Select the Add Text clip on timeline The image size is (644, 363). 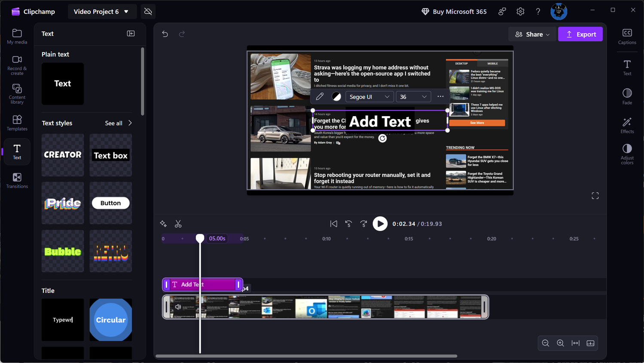coord(202,285)
